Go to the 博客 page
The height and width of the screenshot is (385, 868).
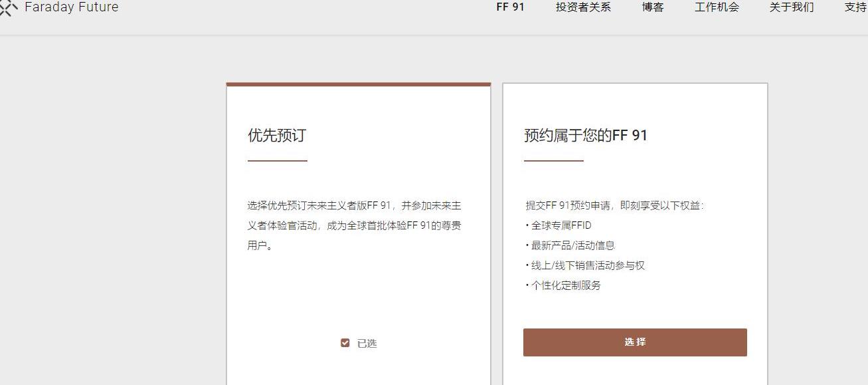point(653,7)
